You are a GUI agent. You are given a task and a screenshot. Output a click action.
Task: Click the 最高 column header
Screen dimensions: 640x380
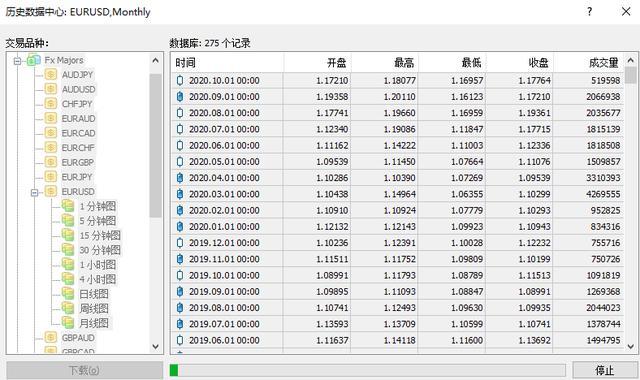384,63
